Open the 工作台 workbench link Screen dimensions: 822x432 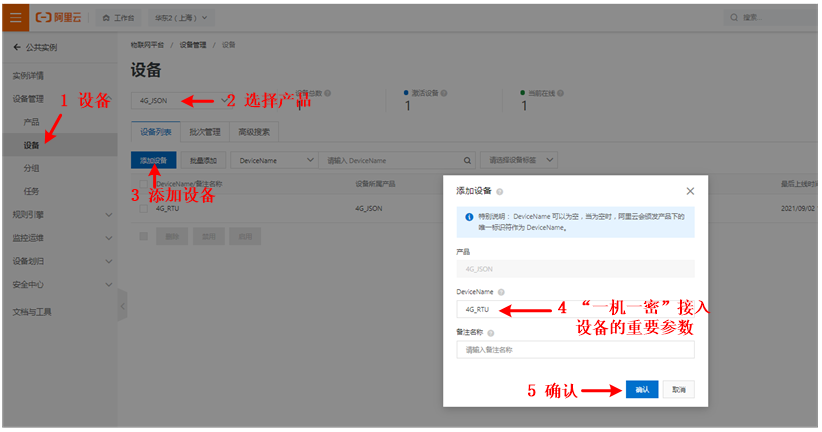118,18
